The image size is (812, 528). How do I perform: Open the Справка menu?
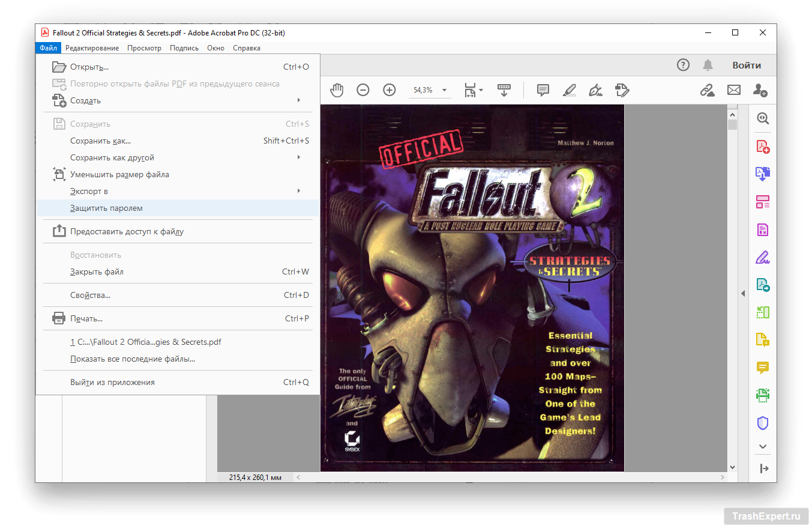[247, 48]
